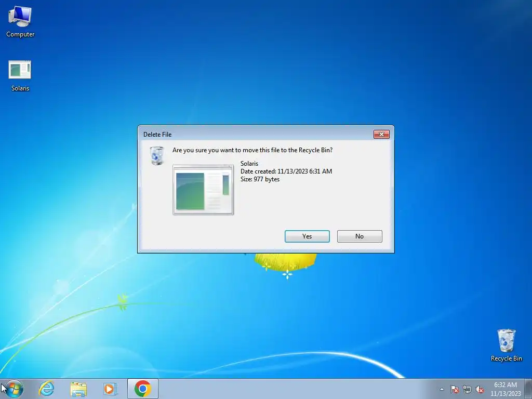Launch Internet Explorer from taskbar

(x=46, y=389)
